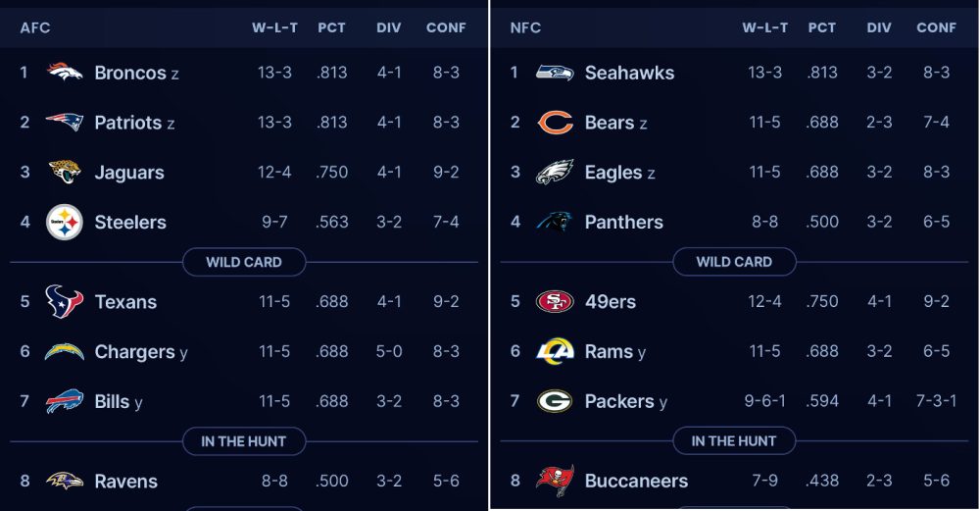
Task: Click the Packers team logo
Action: [555, 401]
